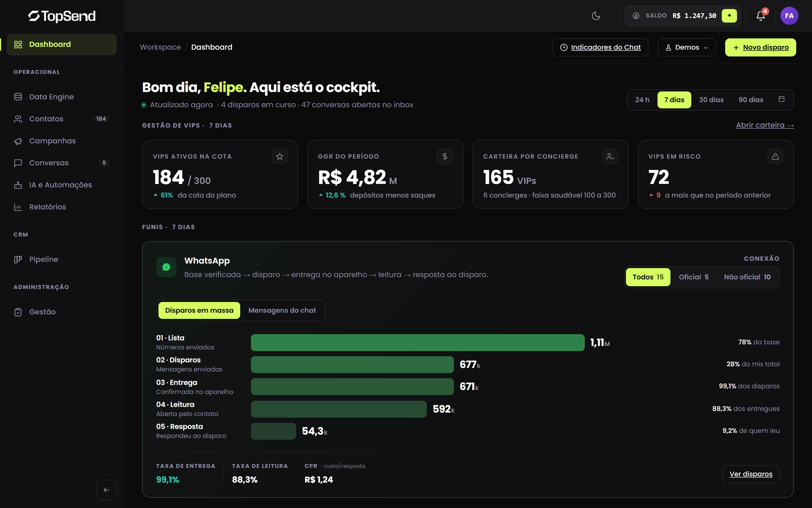Open the Demos dropdown
The image size is (812, 508).
point(687,47)
